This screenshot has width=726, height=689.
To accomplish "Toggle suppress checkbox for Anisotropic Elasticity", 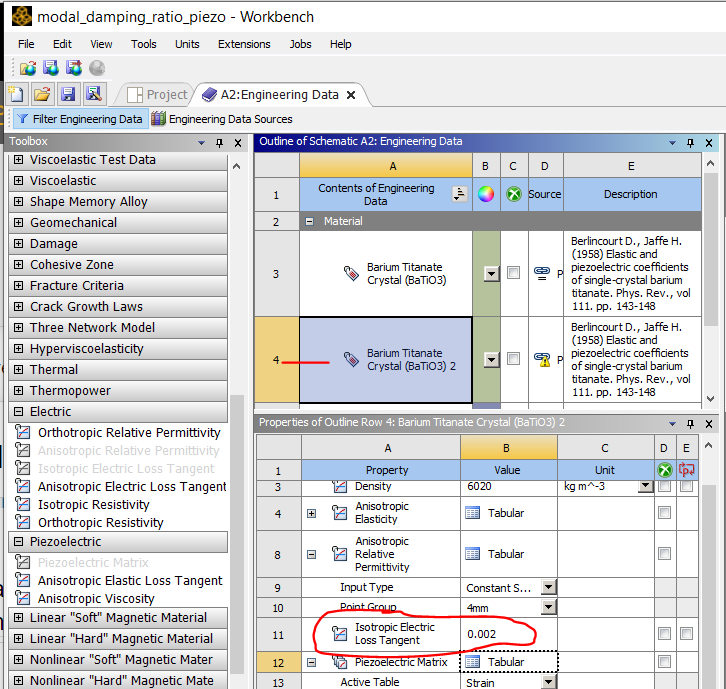I will coord(664,513).
